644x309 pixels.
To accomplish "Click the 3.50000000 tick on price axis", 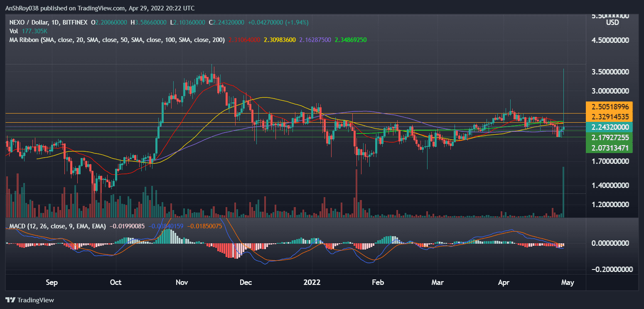I will click(x=610, y=72).
